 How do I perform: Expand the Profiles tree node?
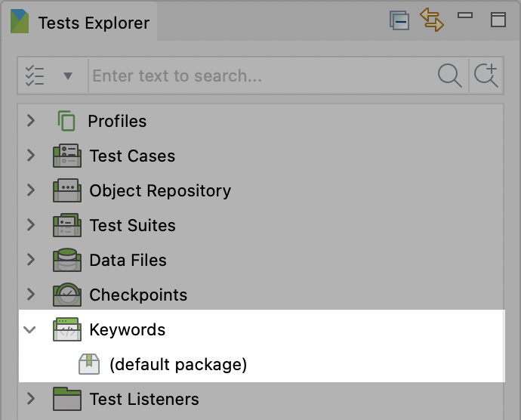pyautogui.click(x=31, y=121)
